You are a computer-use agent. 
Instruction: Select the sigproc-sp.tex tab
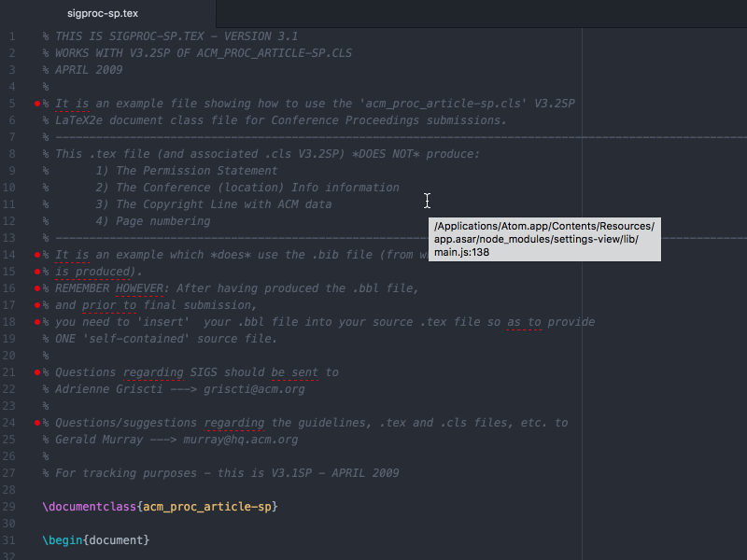[x=106, y=14]
